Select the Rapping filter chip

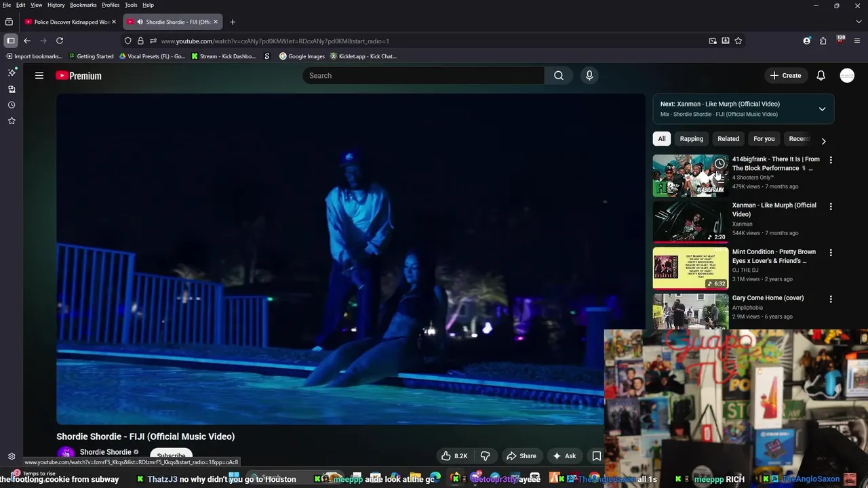pos(692,139)
